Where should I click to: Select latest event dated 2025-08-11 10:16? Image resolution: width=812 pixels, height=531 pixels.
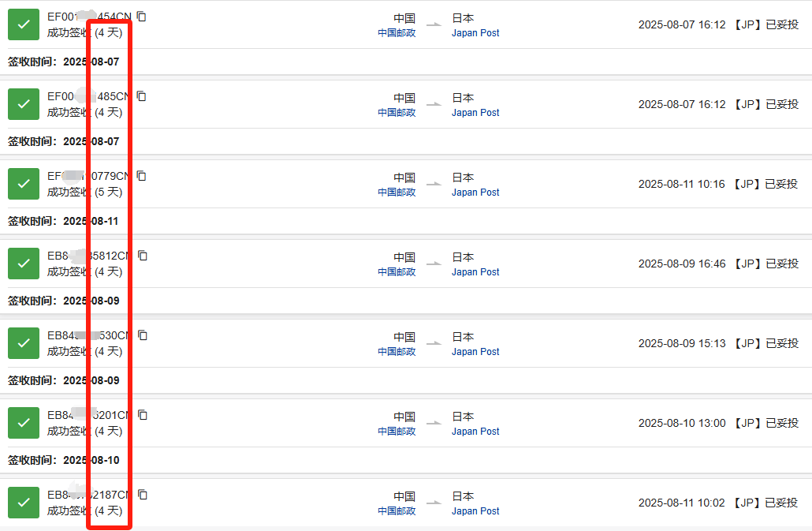pyautogui.click(x=718, y=184)
